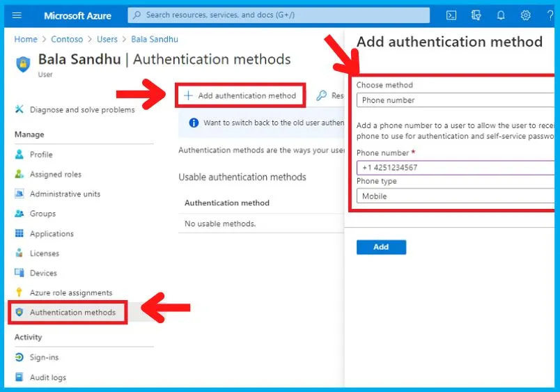Open Diagnose and solve problems
The image size is (560, 392).
[82, 109]
